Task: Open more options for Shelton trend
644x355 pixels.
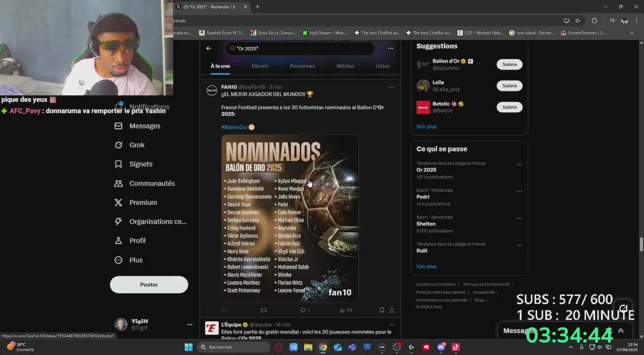Action: coord(519,218)
